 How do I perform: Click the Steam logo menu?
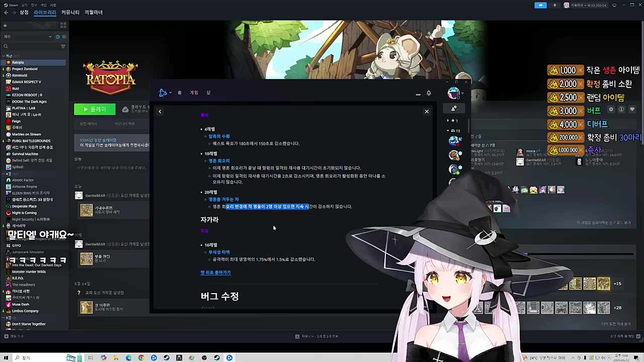(x=12, y=5)
